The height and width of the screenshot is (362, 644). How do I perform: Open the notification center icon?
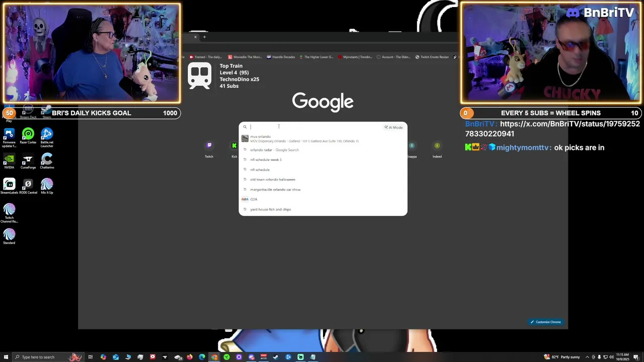(x=636, y=357)
